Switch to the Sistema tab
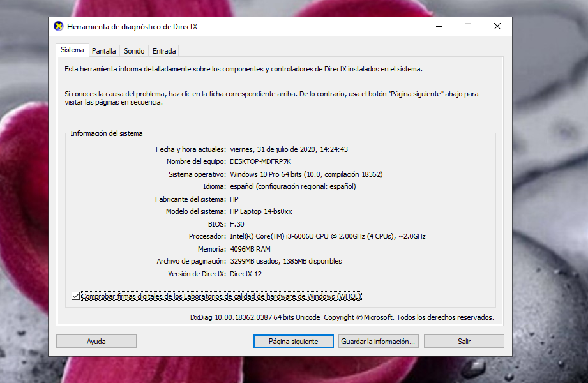 pos(72,50)
